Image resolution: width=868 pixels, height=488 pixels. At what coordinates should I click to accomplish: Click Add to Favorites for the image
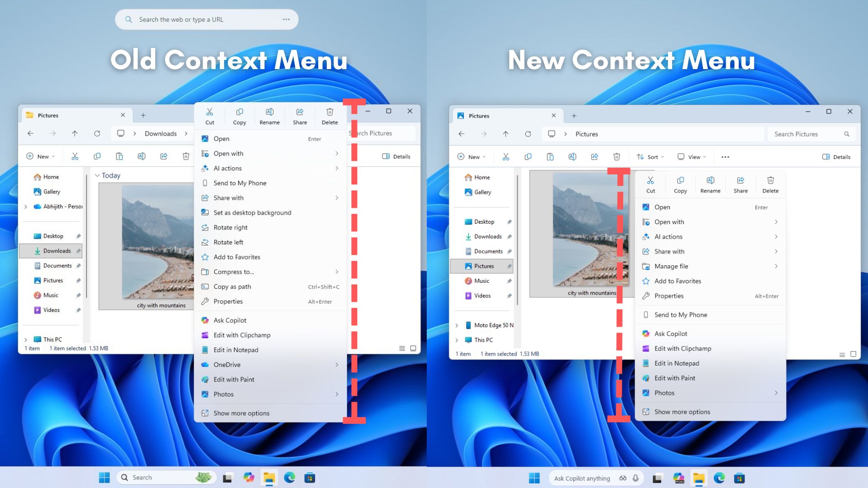(x=237, y=257)
